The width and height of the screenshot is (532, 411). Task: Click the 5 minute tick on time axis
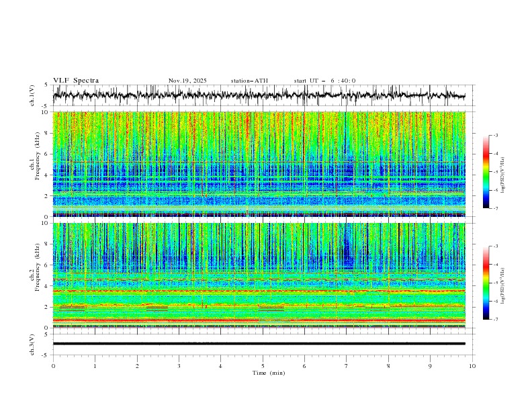[263, 366]
